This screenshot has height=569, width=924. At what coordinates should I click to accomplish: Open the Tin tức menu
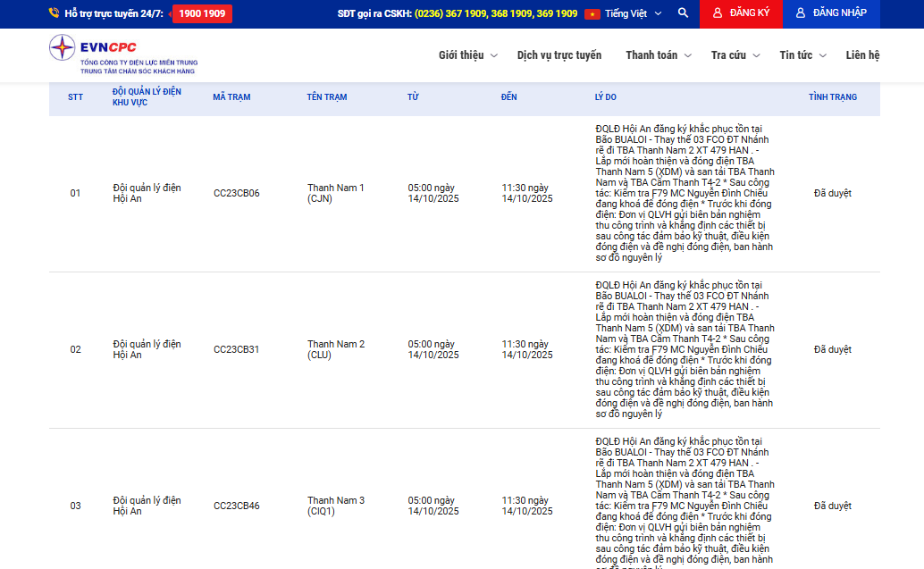[802, 55]
